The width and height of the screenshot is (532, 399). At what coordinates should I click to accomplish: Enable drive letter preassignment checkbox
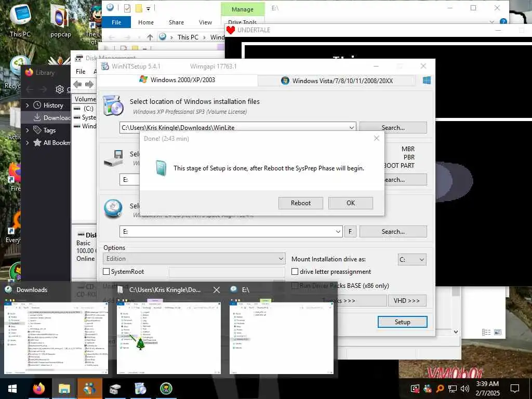[x=295, y=272]
